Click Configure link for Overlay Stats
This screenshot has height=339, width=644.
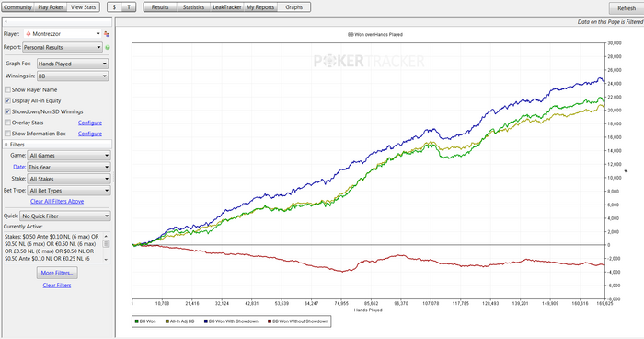tap(90, 123)
